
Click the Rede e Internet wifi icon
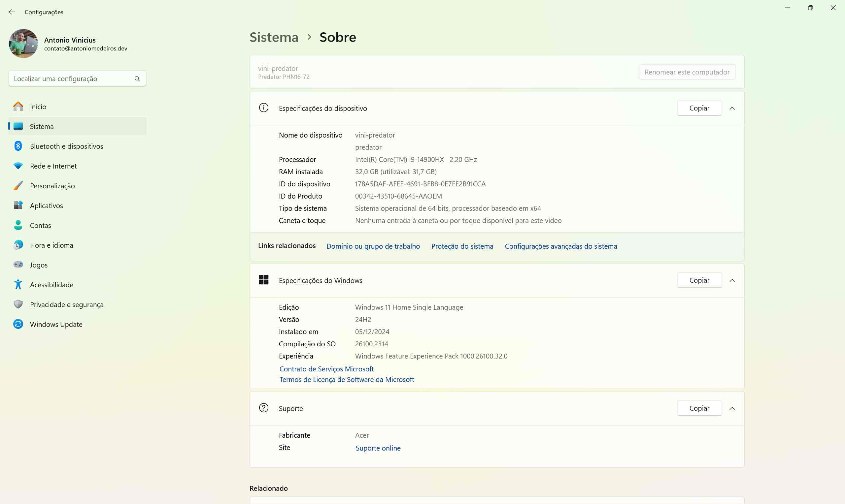[x=18, y=166]
